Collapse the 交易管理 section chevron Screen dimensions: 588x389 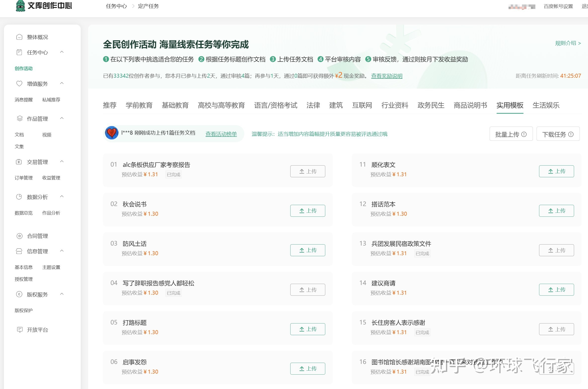(x=62, y=162)
